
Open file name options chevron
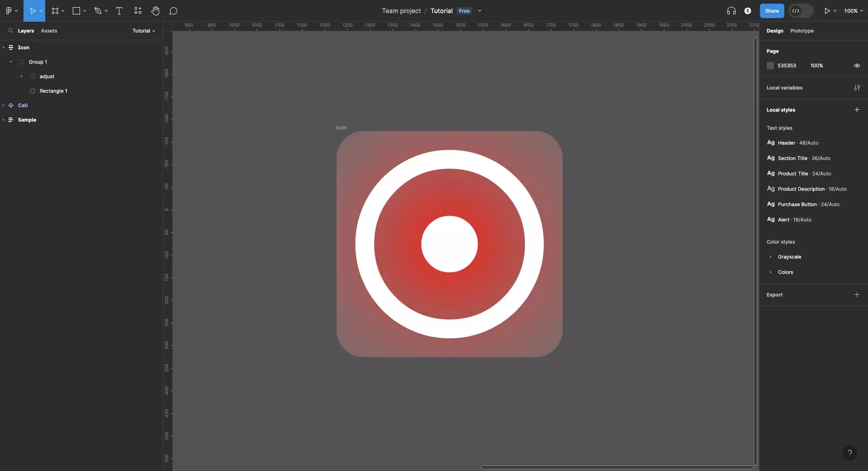pos(480,11)
